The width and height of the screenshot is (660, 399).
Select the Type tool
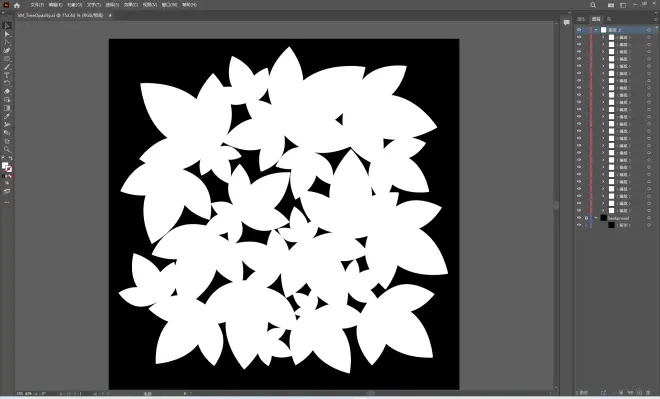[x=7, y=75]
